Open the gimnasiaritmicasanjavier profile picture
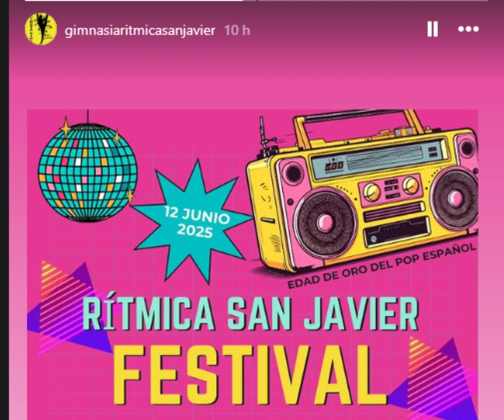Viewport: 504px width, 420px height. [41, 29]
